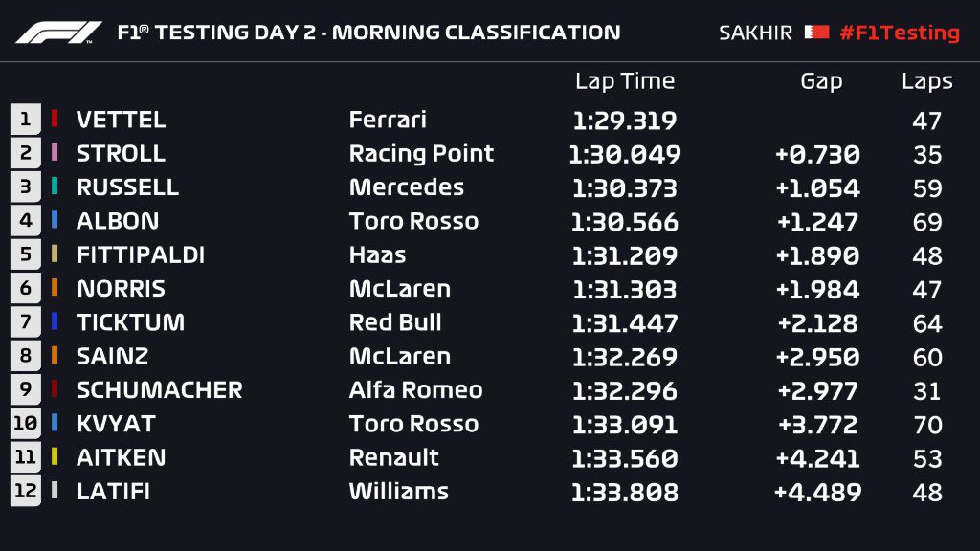
Task: Click pink Racing Point stripe beside Stroll
Action: point(55,152)
